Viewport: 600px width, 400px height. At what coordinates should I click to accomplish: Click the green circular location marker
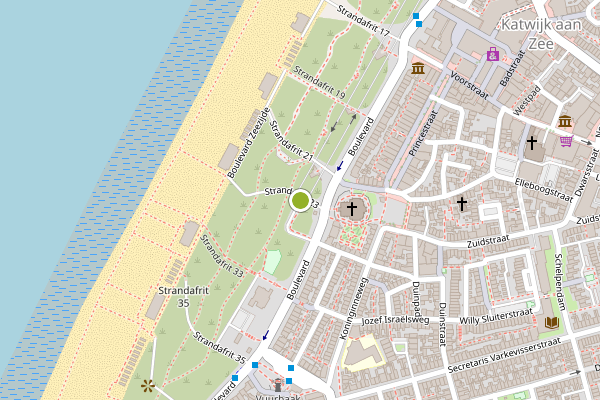point(300,200)
